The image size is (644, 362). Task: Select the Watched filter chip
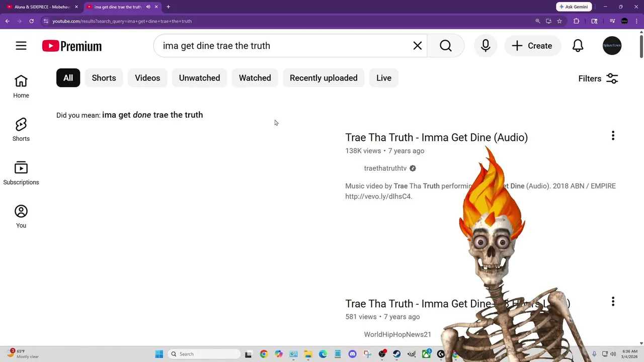click(255, 78)
